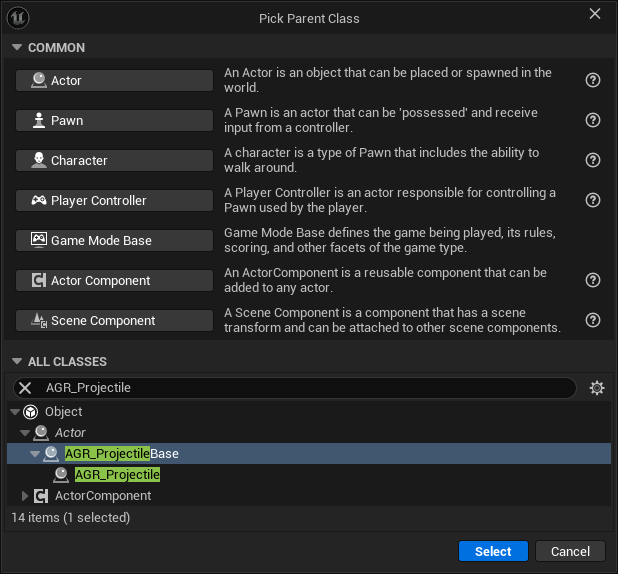Click the Game Mode Base description text

pyautogui.click(x=390, y=240)
